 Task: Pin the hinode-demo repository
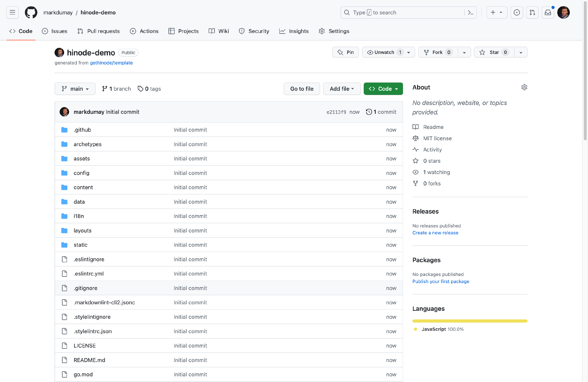tap(345, 52)
